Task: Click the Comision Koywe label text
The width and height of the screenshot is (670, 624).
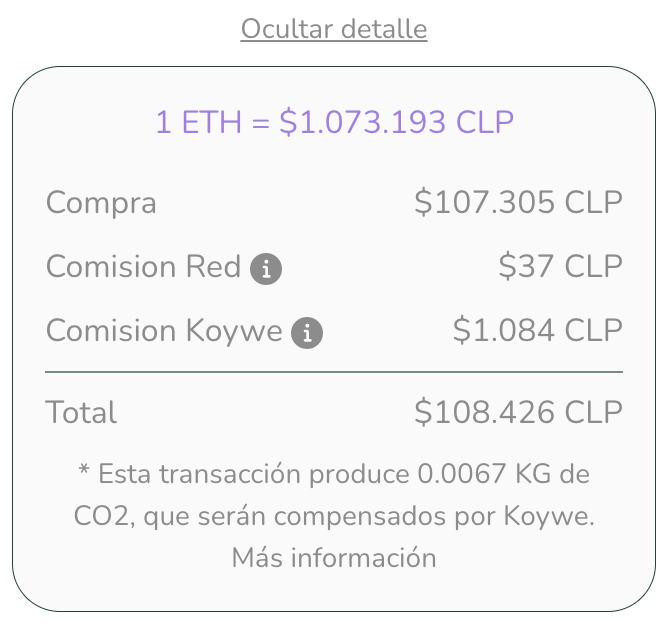Action: 164,332
